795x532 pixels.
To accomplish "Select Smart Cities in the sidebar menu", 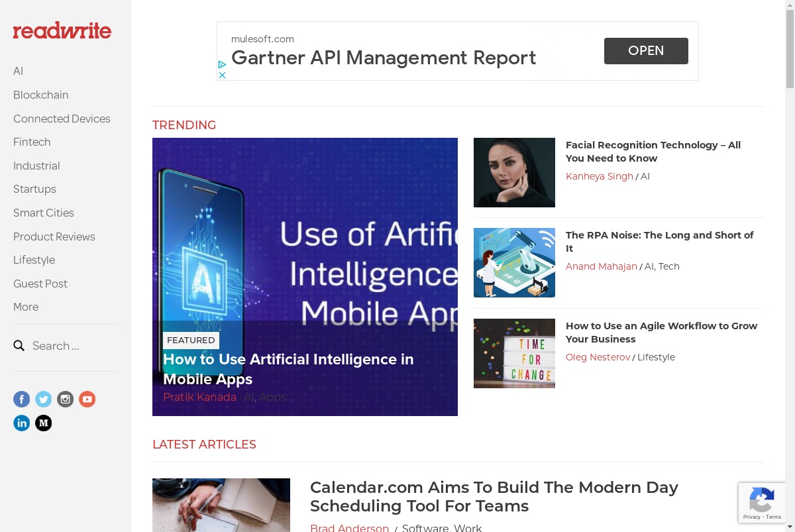I will click(x=44, y=213).
